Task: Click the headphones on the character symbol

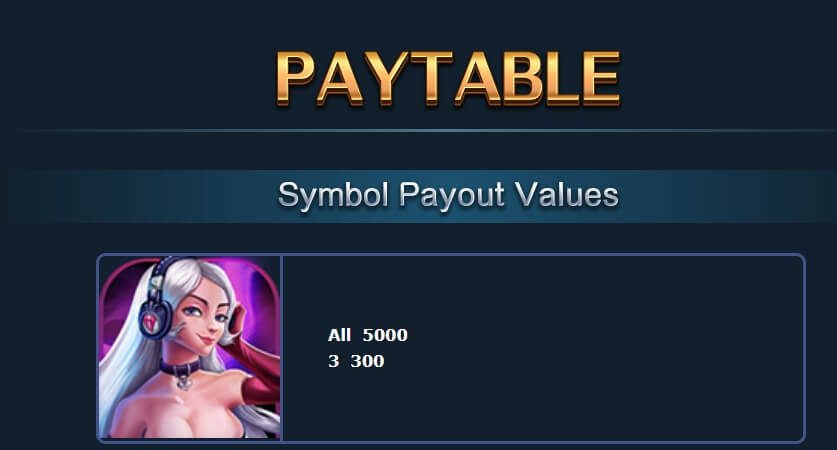Action: [155, 309]
